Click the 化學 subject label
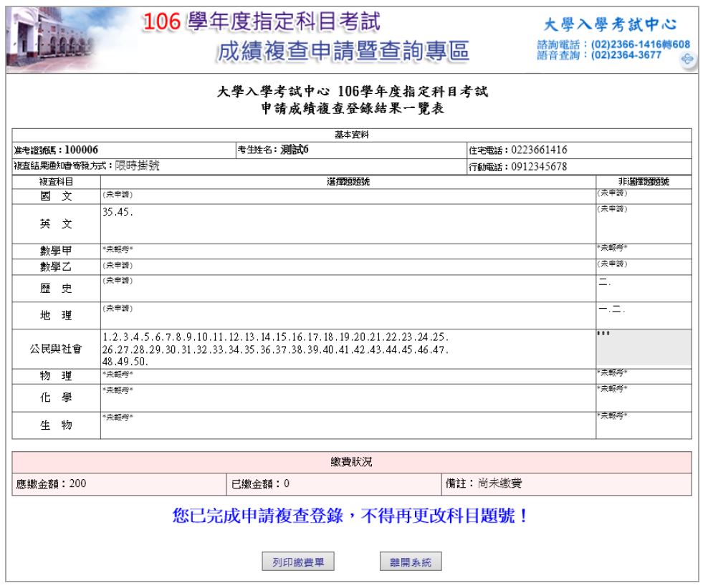 point(56,397)
